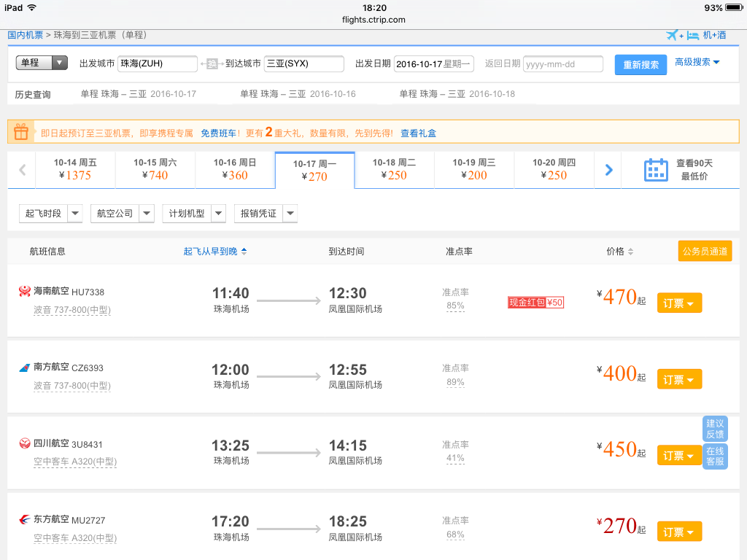Tap the Wi-Fi icon in status bar
747x560 pixels.
coord(32,7)
